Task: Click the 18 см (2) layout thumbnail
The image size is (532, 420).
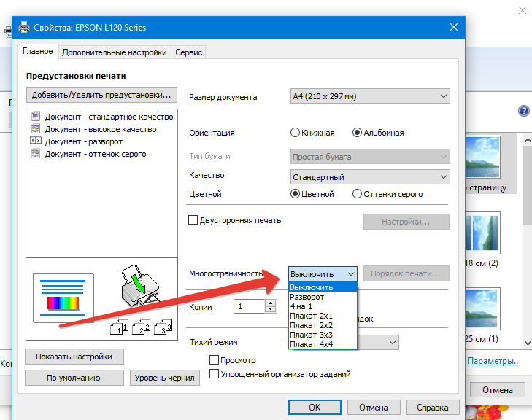Action: [483, 233]
